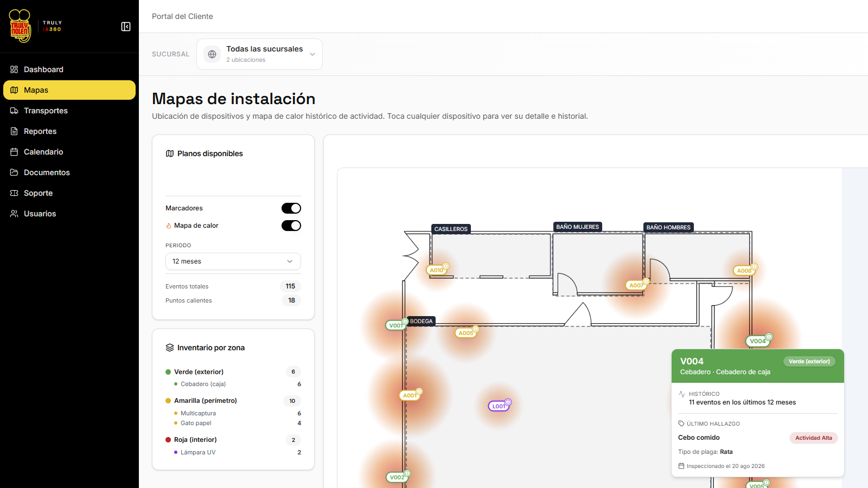
Task: Click the Portal del Cliente header text
Action: pos(182,16)
